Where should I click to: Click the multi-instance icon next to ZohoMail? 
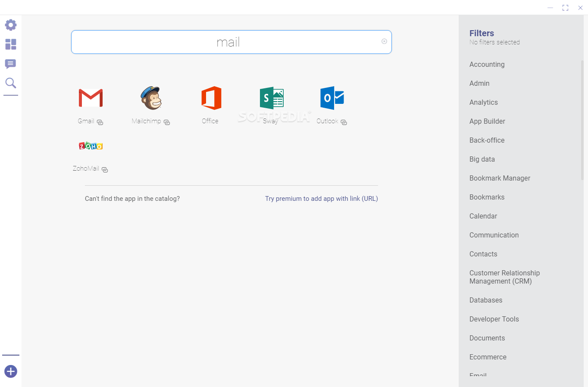(105, 170)
